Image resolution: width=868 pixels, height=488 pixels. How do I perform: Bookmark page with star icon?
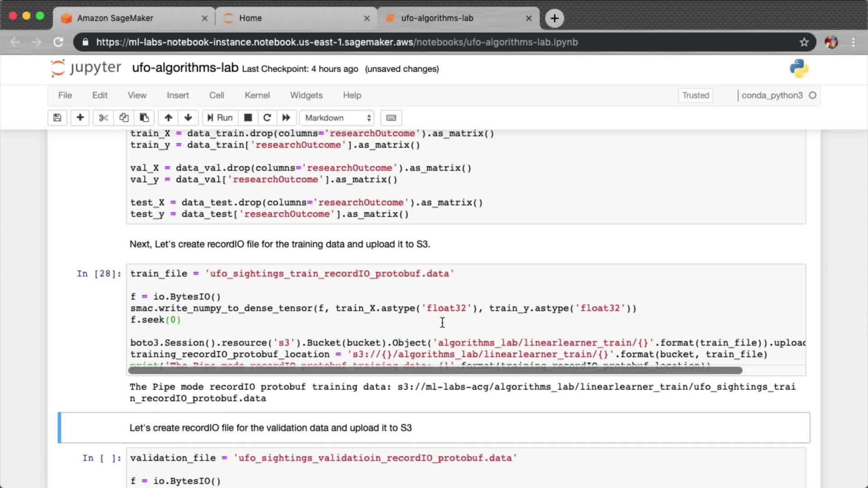(804, 42)
